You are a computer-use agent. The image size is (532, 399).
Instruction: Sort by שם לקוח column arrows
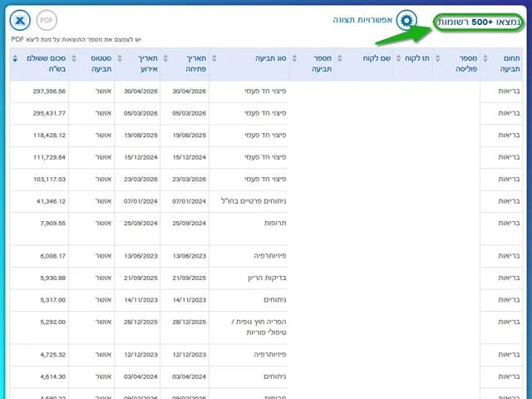click(x=340, y=58)
